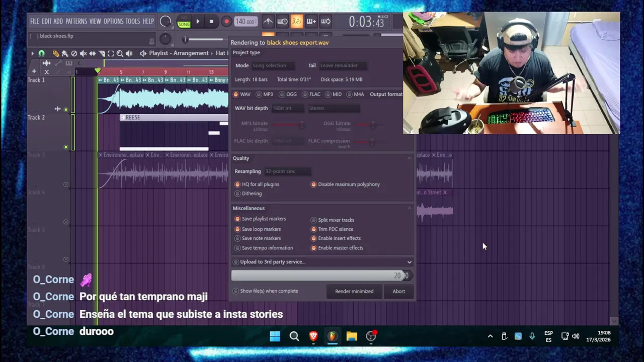Toggle Split mixer tracks
The height and width of the screenshot is (362, 644).
pos(333,220)
